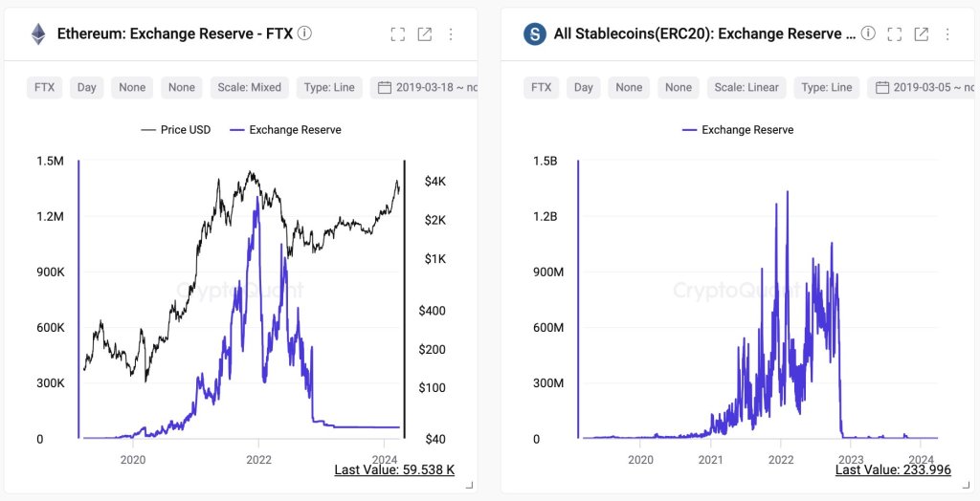This screenshot has height=501, width=980.
Task: Toggle Price USD series in Ethereum legend
Action: 176,129
